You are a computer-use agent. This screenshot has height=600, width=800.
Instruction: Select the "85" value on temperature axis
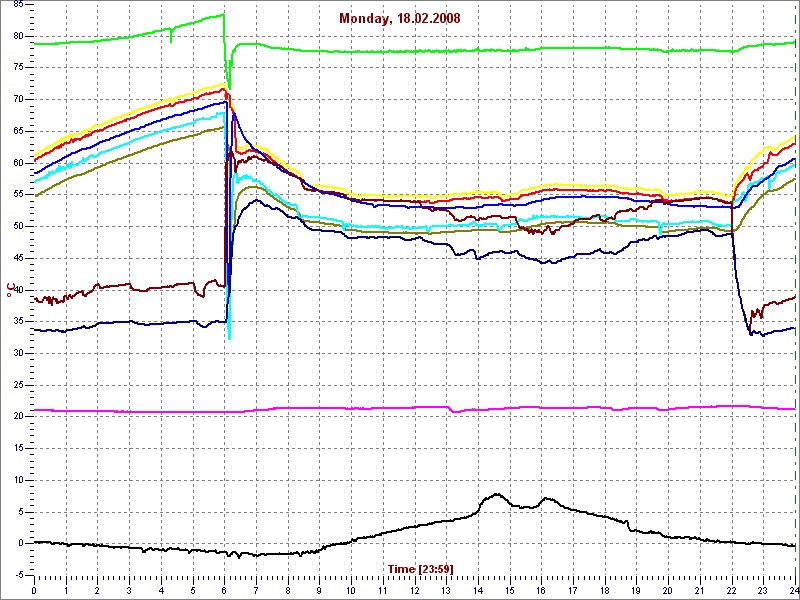pyautogui.click(x=18, y=5)
